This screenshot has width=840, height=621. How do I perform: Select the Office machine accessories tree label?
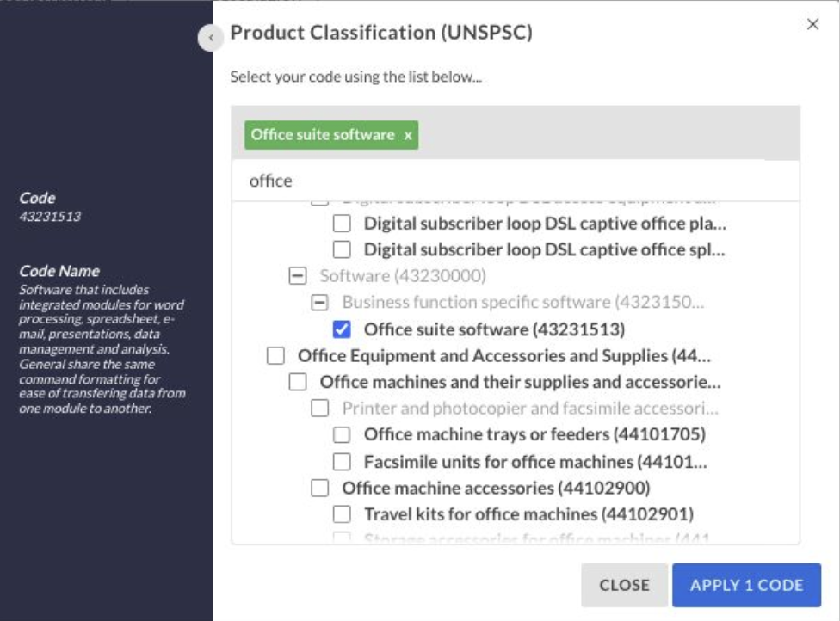point(496,489)
